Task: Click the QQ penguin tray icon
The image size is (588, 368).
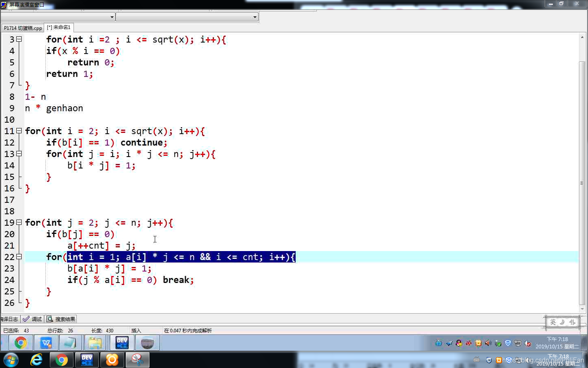Action: click(x=459, y=343)
